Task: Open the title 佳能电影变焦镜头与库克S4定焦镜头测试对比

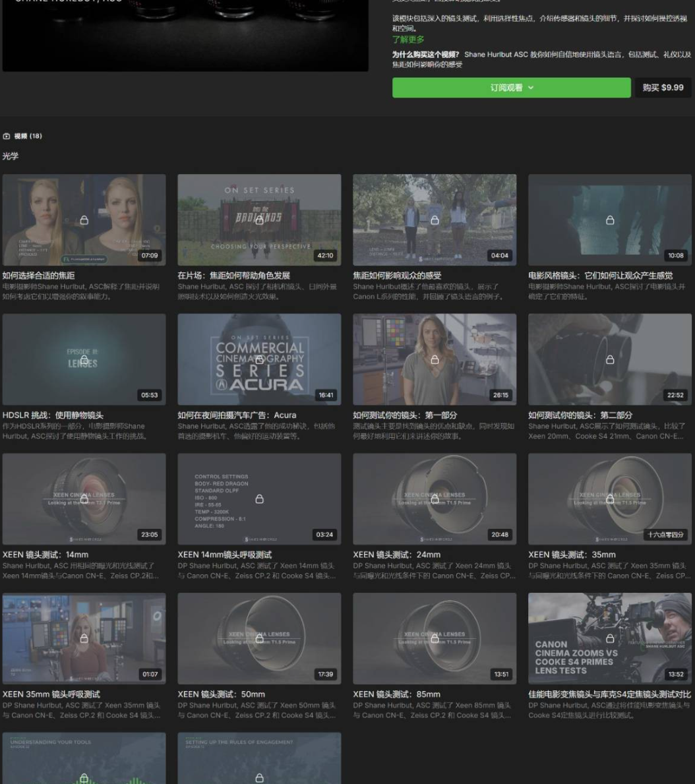Action: point(610,694)
